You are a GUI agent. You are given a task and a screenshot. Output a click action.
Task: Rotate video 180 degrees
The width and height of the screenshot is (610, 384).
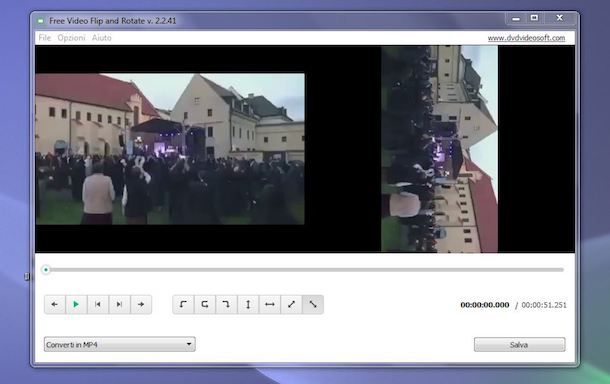tap(205, 304)
